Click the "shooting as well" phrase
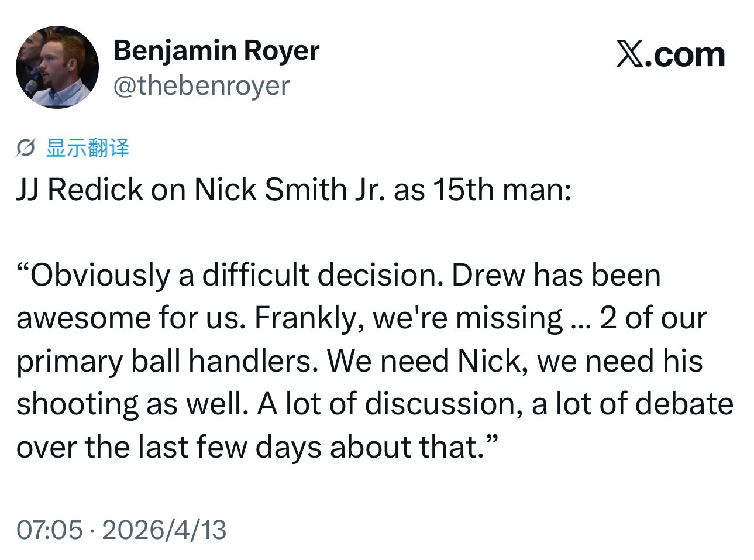Image resolution: width=754 pixels, height=560 pixels. (132, 404)
